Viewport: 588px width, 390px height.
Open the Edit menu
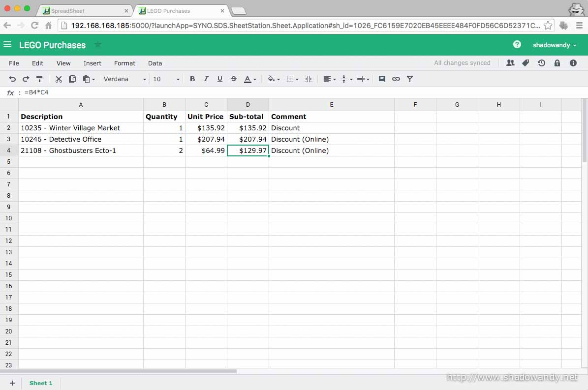pos(37,63)
